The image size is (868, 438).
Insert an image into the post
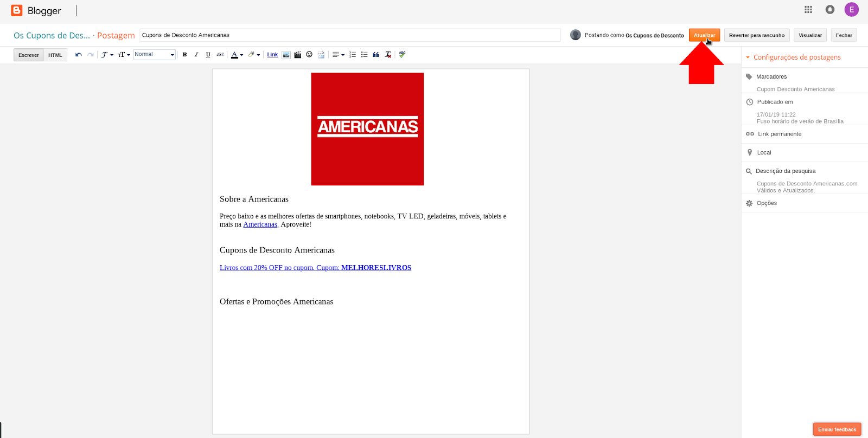click(286, 55)
